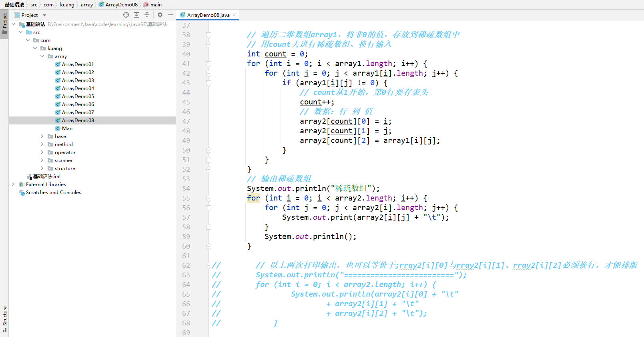Screen dimensions: 644x337
Task: Select ArrayDemo01 class in the tree
Action: pyautogui.click(x=78, y=64)
